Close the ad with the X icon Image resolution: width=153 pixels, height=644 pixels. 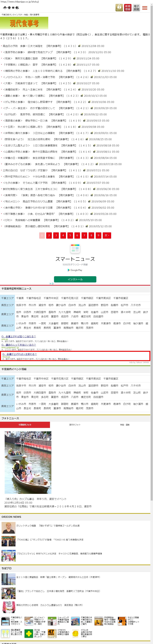click(50, 284)
